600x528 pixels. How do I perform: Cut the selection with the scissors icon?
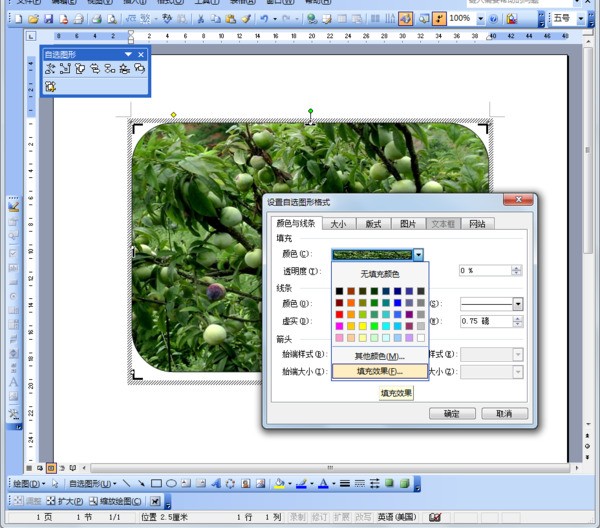click(201, 18)
